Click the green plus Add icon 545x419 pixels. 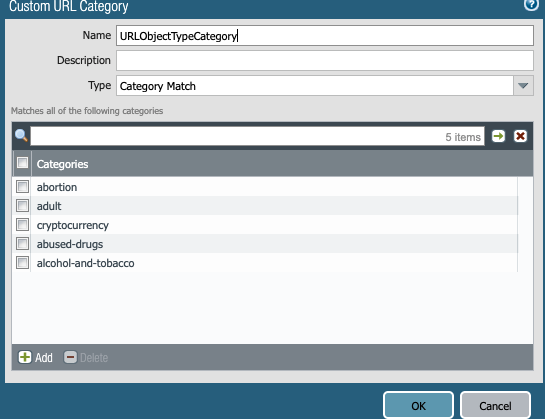pyautogui.click(x=25, y=357)
